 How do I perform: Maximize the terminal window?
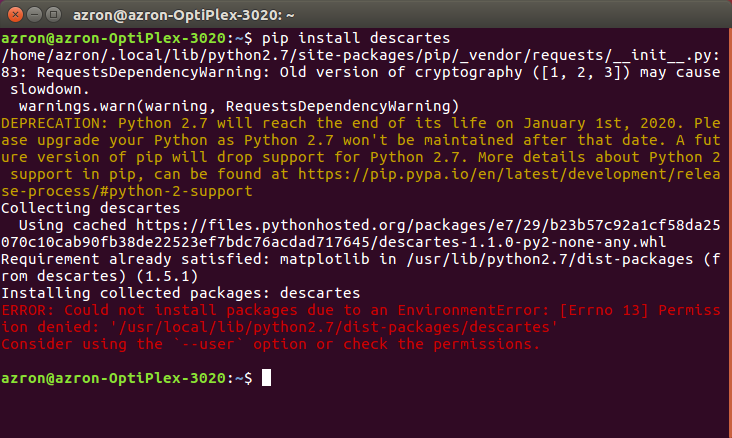tap(53, 16)
